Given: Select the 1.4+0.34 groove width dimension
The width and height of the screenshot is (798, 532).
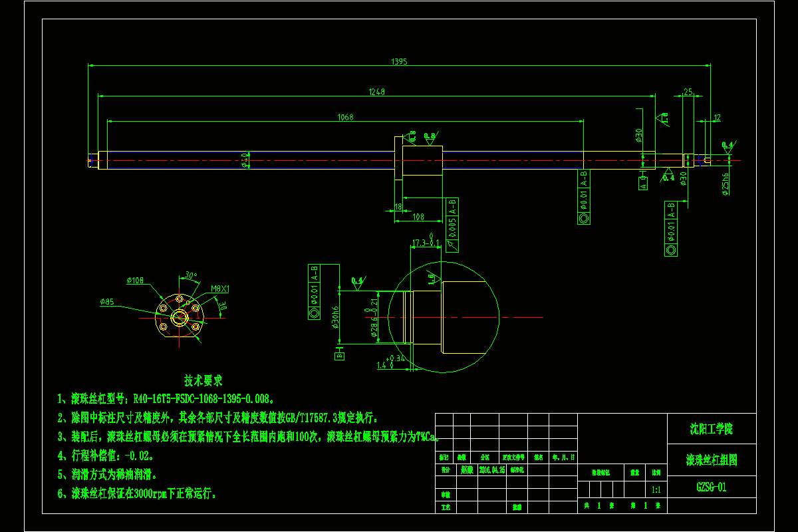Looking at the screenshot, I should click(x=391, y=362).
